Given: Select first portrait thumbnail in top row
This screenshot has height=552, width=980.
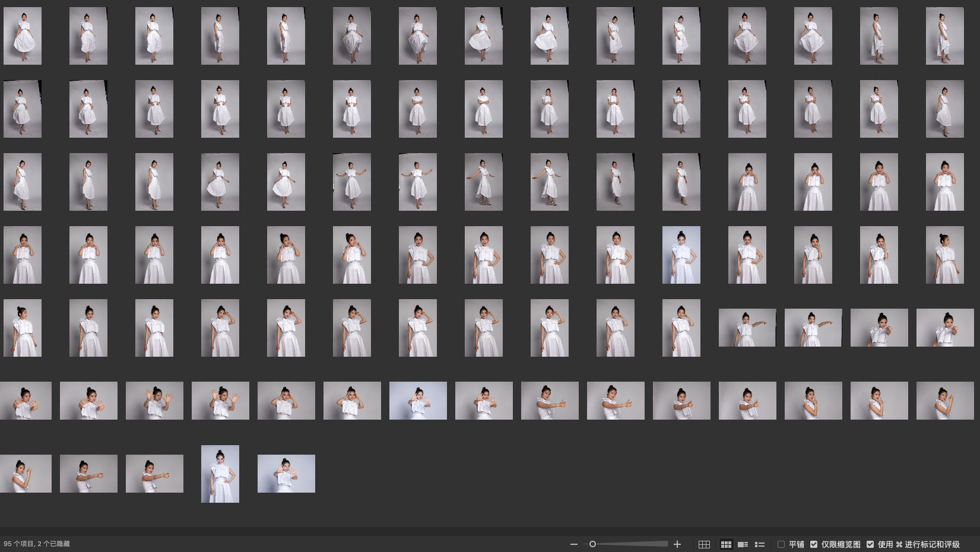Looking at the screenshot, I should click(23, 36).
